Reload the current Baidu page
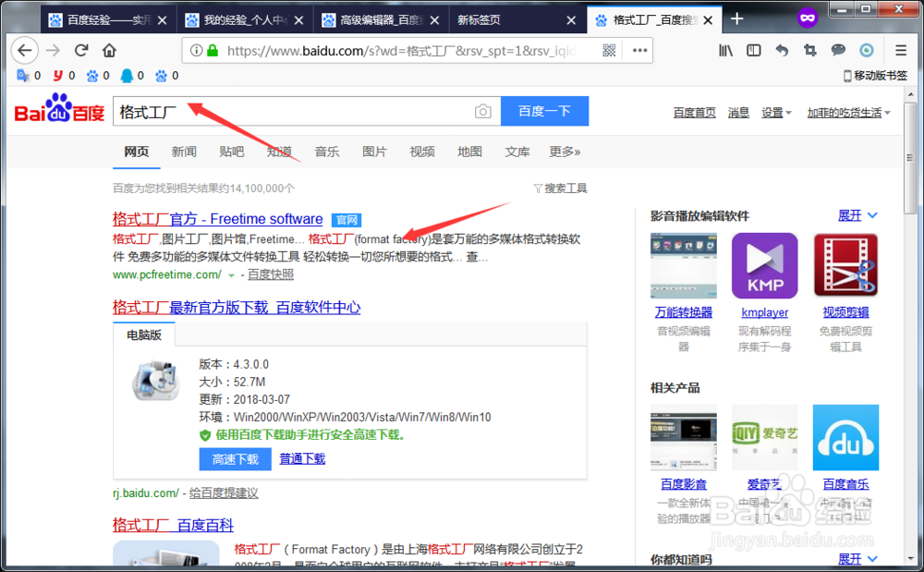 coord(81,51)
